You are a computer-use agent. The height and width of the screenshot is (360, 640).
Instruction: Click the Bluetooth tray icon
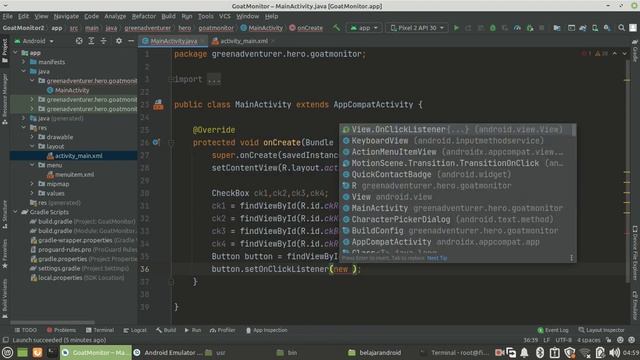540,352
